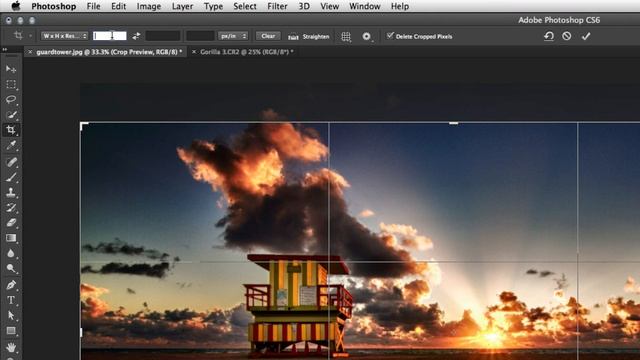640x360 pixels.
Task: Select the Eraser tool
Action: click(x=11, y=222)
